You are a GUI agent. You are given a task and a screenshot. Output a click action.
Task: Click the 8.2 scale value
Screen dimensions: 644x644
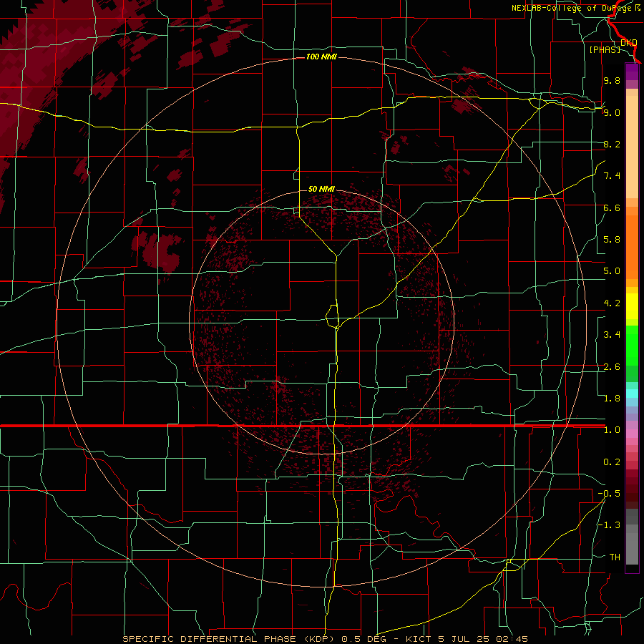pos(612,144)
